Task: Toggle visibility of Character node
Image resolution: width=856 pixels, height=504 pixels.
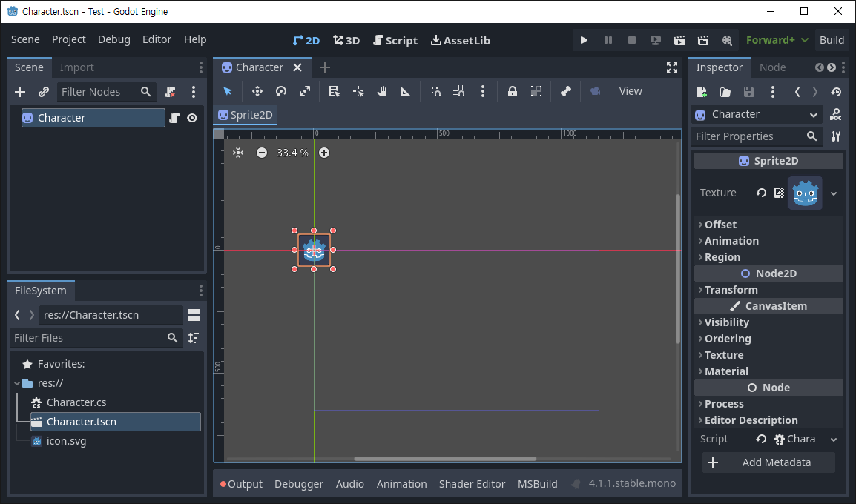Action: [x=192, y=118]
